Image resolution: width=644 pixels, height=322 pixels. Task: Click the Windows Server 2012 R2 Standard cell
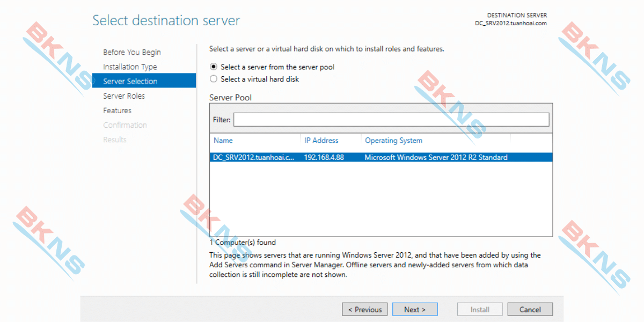pyautogui.click(x=436, y=158)
